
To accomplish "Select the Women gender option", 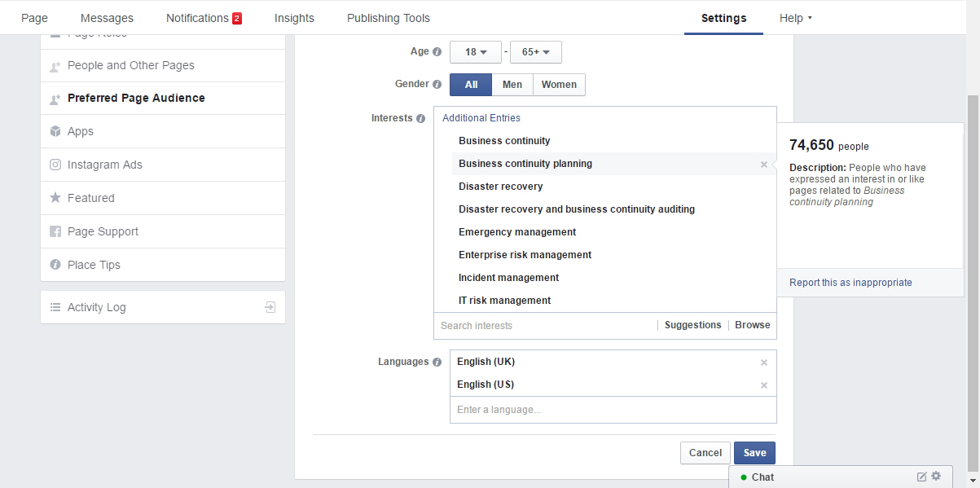I will [x=559, y=84].
